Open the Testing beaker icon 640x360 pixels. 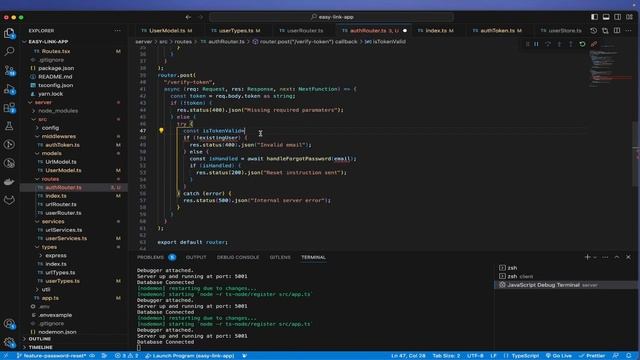9,126
